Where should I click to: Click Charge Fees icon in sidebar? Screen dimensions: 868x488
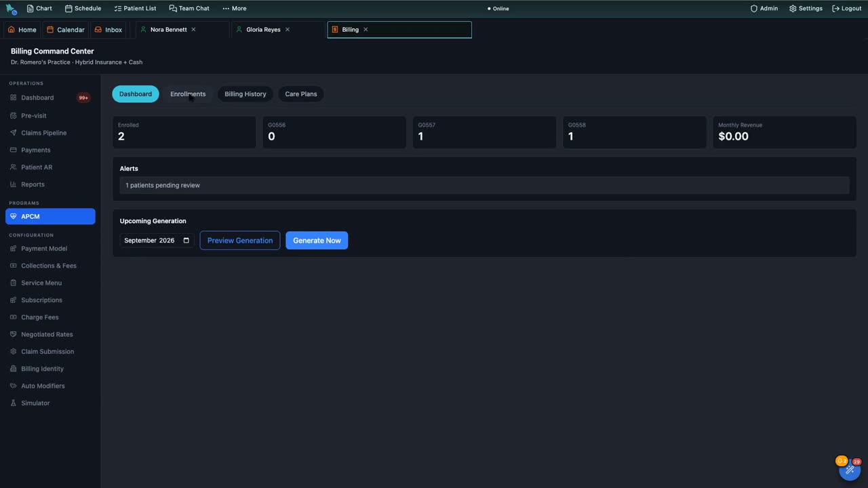tap(14, 317)
